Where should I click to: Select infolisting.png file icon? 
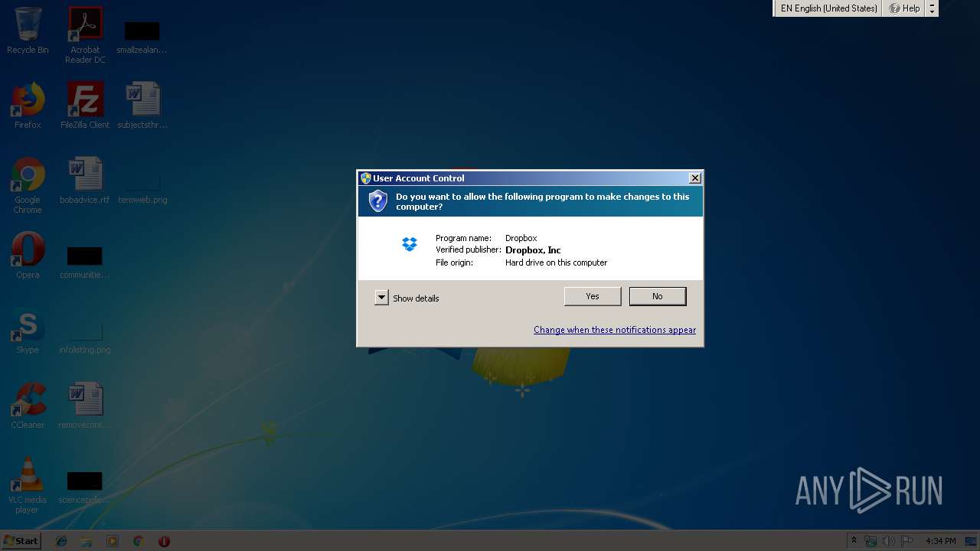point(85,337)
